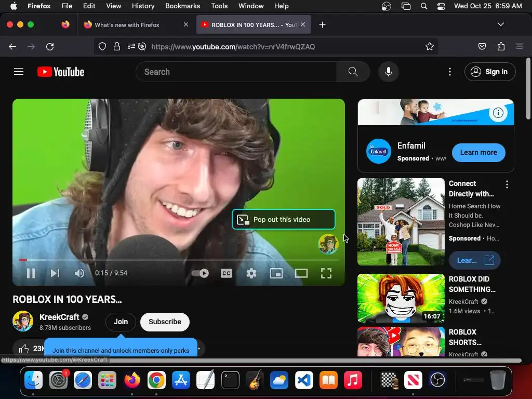View site security lock information
The height and width of the screenshot is (399, 532).
click(x=117, y=46)
